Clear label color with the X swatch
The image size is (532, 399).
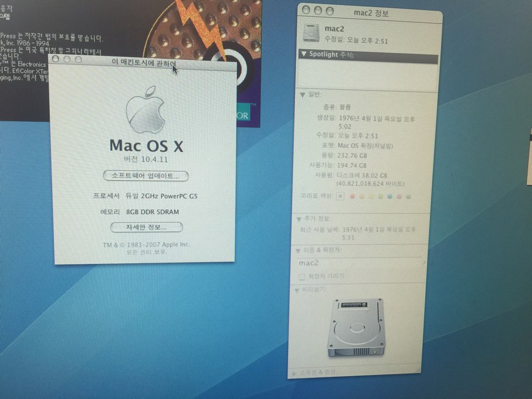click(340, 196)
